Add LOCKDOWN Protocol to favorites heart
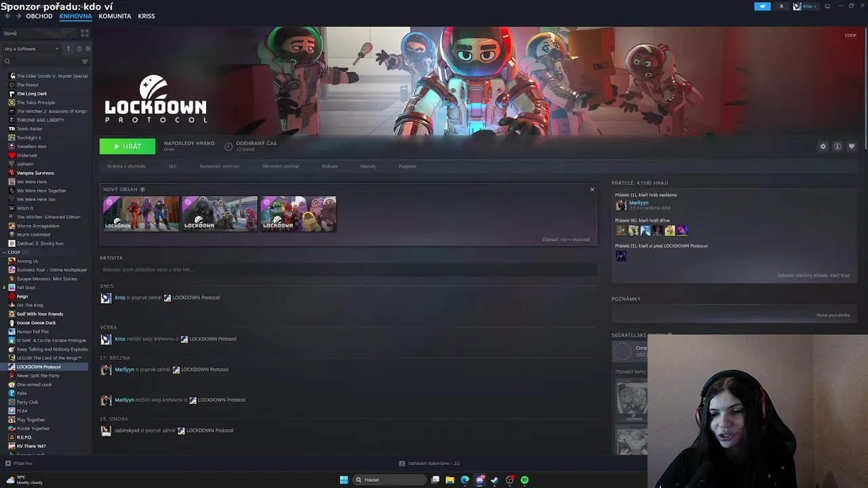Viewport: 868px width, 488px height. (852, 146)
